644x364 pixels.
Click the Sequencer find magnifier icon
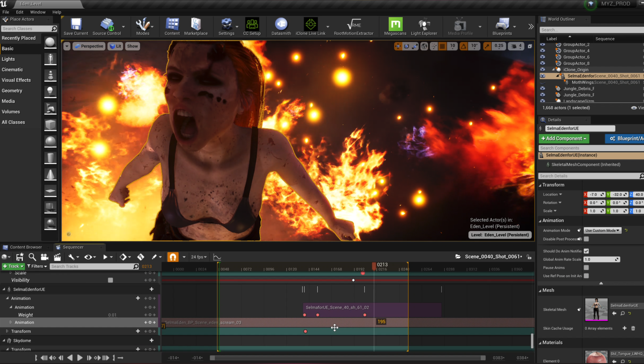(32, 257)
